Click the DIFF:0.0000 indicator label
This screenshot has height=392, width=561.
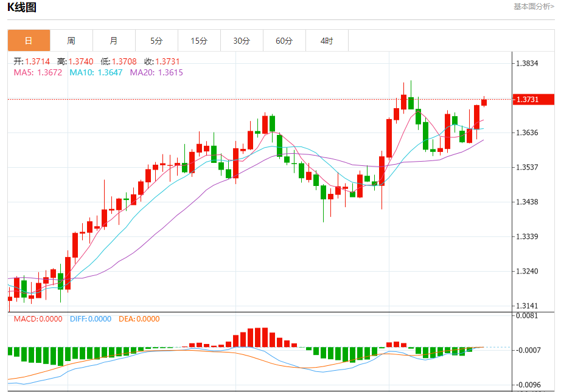coord(91,318)
